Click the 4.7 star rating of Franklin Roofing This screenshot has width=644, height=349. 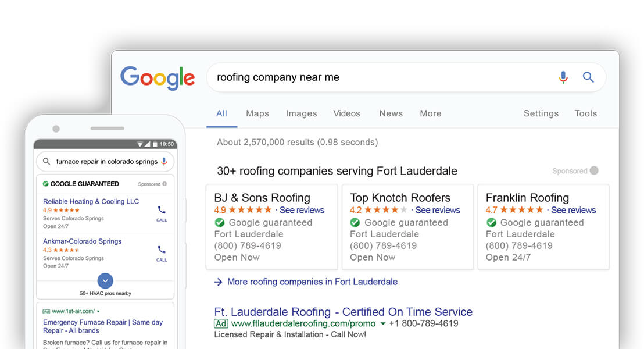(x=514, y=210)
